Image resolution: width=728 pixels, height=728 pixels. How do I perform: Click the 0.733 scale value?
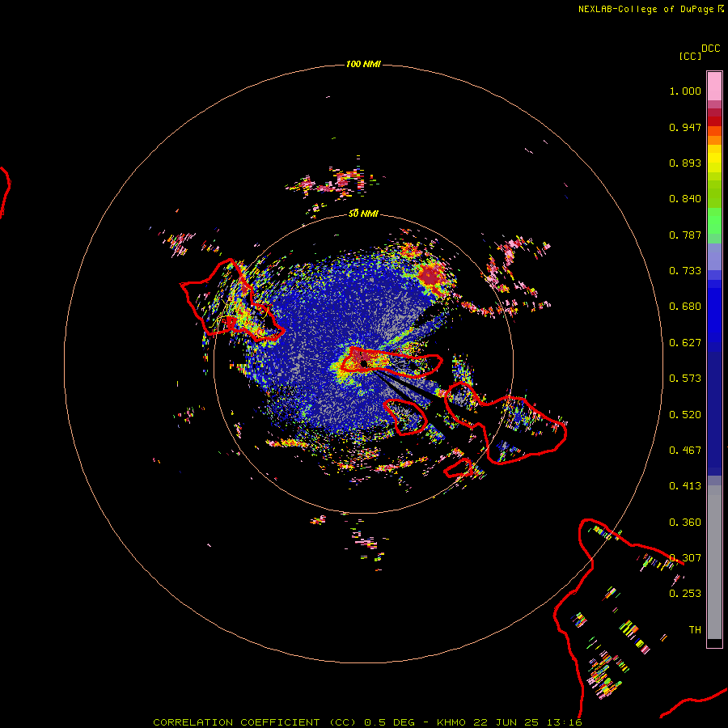pyautogui.click(x=685, y=271)
